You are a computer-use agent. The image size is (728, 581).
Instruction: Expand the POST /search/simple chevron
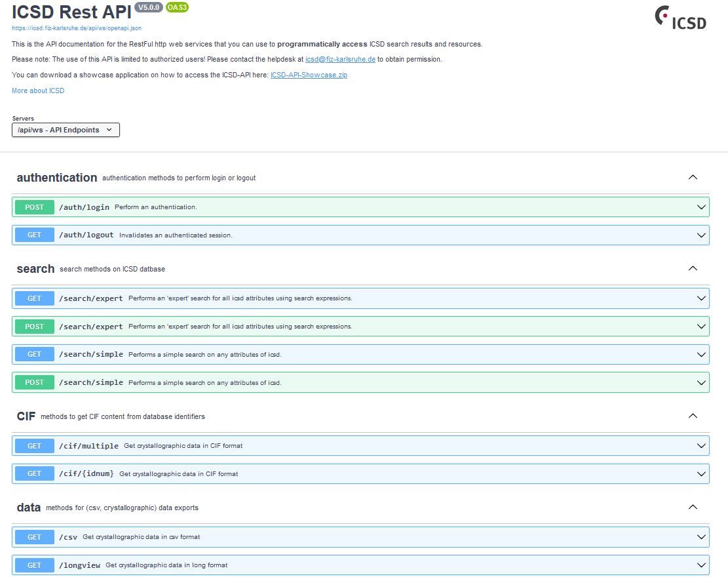701,382
